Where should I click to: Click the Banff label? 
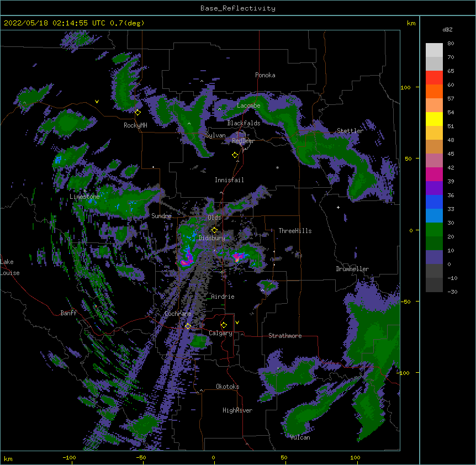point(68,313)
